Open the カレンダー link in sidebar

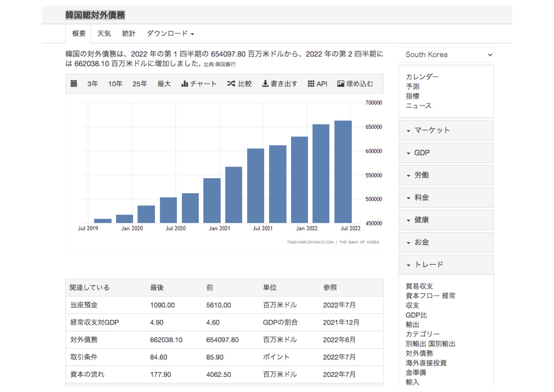point(422,77)
